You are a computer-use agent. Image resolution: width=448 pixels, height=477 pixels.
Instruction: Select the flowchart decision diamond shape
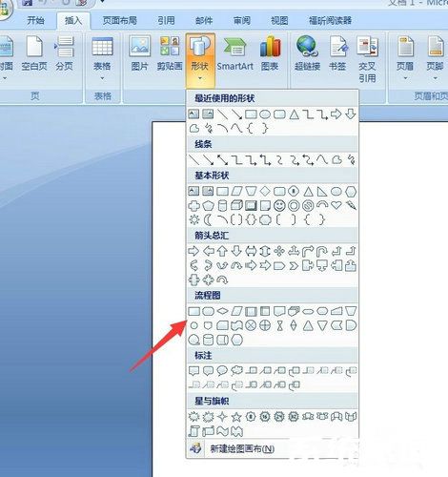coord(222,311)
